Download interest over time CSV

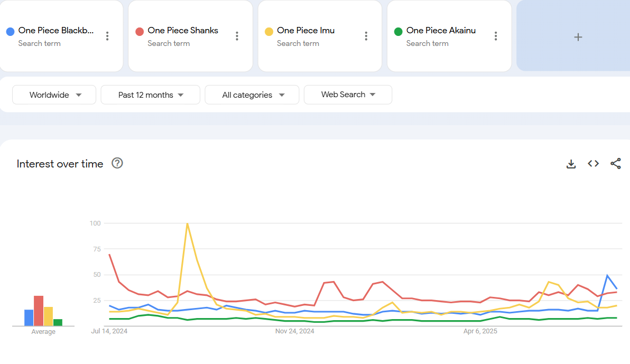[571, 164]
